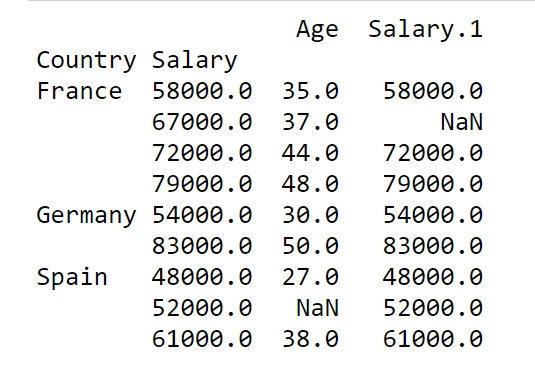Click the 35.0 age value
Screen dimensions: 535x376
(310, 91)
